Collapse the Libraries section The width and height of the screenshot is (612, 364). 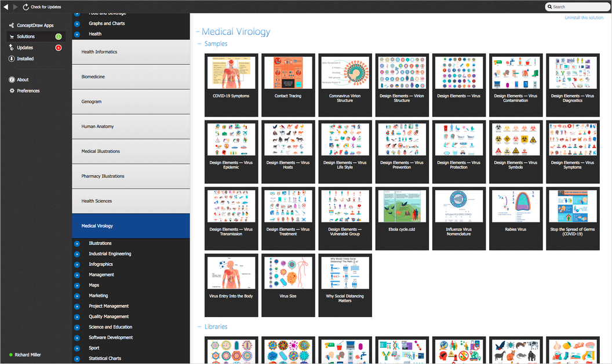pyautogui.click(x=199, y=326)
